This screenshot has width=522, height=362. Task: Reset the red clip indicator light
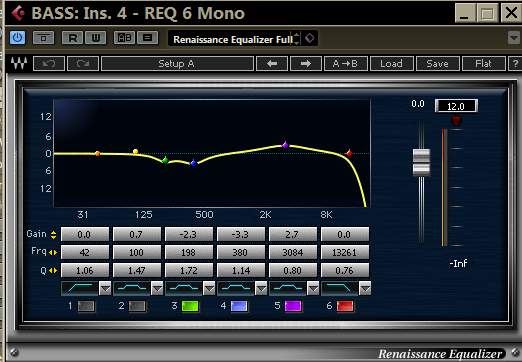pyautogui.click(x=456, y=120)
